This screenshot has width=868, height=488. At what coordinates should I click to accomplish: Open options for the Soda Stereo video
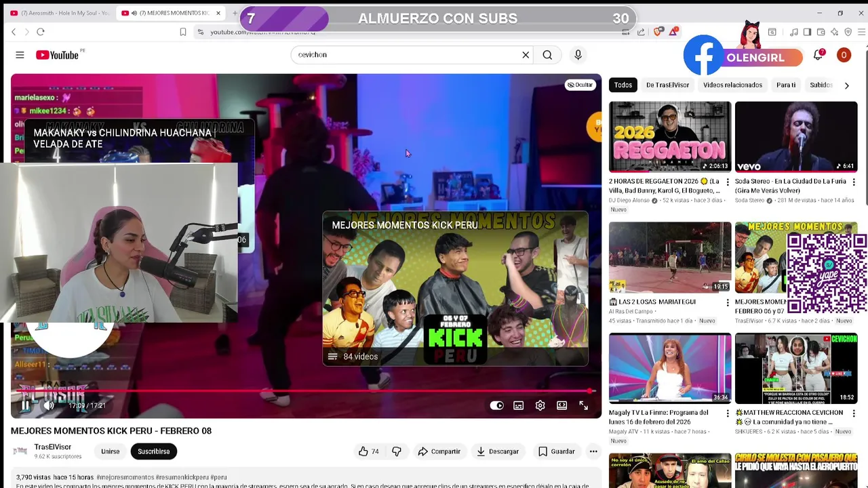coord(854,182)
